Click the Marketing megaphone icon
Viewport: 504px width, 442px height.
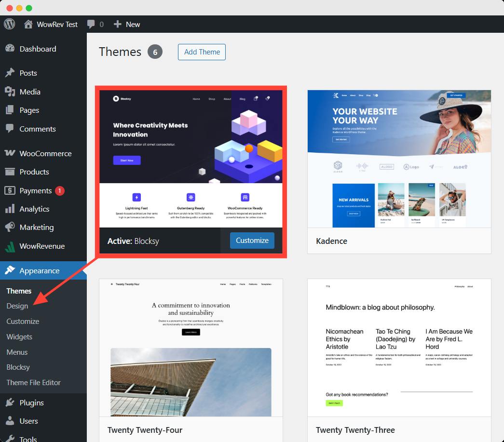click(10, 227)
